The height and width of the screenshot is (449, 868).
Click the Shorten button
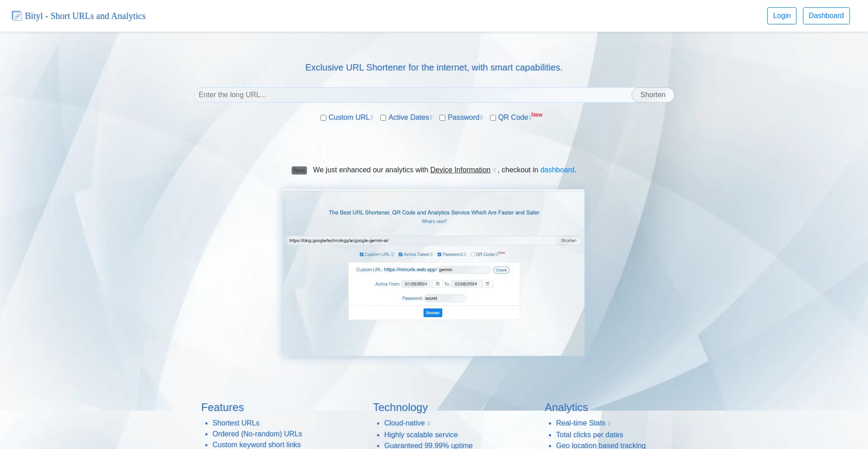tap(653, 95)
